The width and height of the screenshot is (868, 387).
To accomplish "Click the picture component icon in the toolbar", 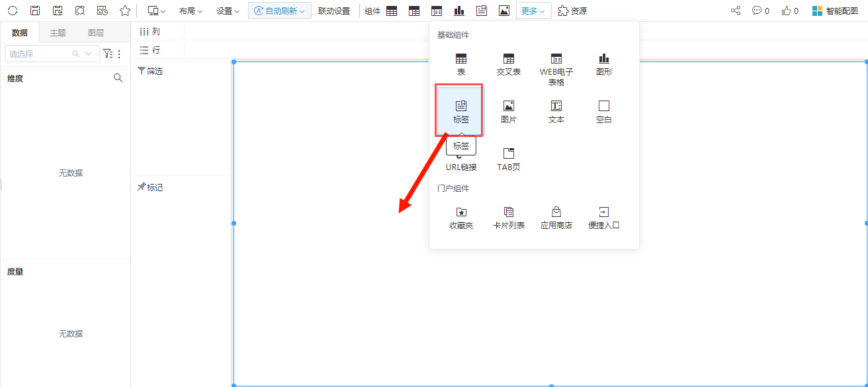I will coord(504,11).
